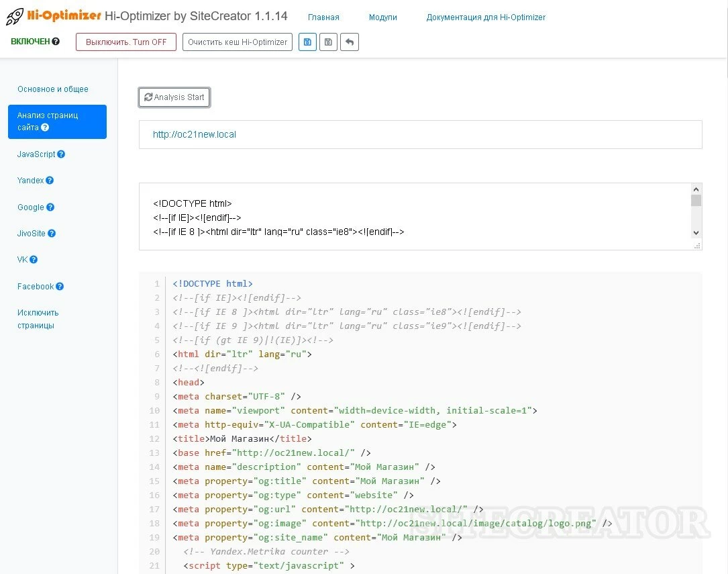Click code line 11 X-UA-Compatible meta

(x=315, y=424)
